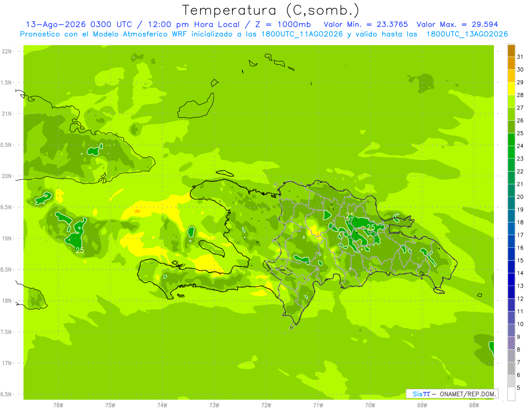Click the "75W" longitude label
The width and height of the screenshot is (532, 411).
[x=110, y=405]
